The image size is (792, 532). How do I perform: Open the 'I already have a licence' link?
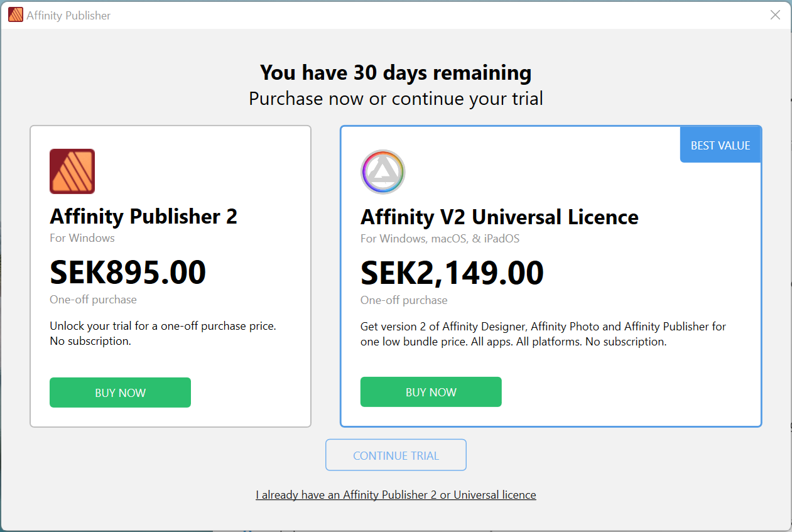(396, 495)
